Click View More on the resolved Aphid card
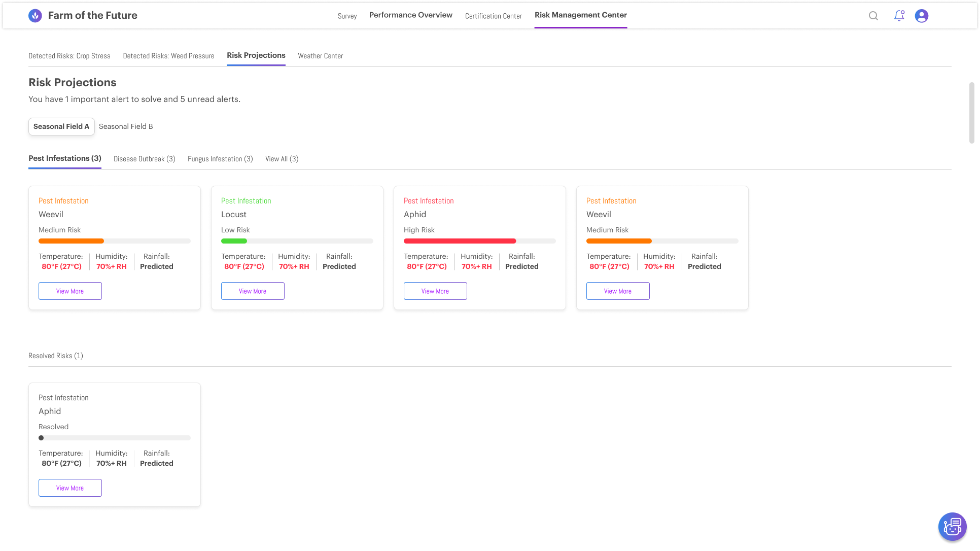 click(x=70, y=488)
